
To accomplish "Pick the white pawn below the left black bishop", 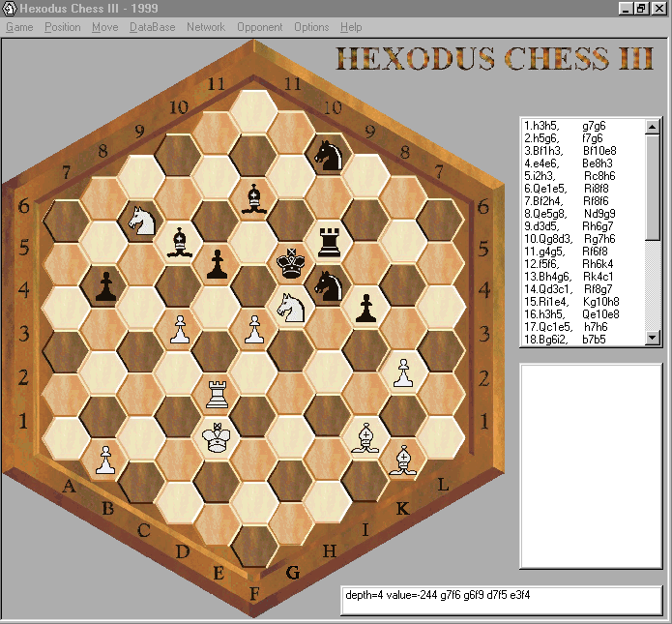I will pos(180,329).
